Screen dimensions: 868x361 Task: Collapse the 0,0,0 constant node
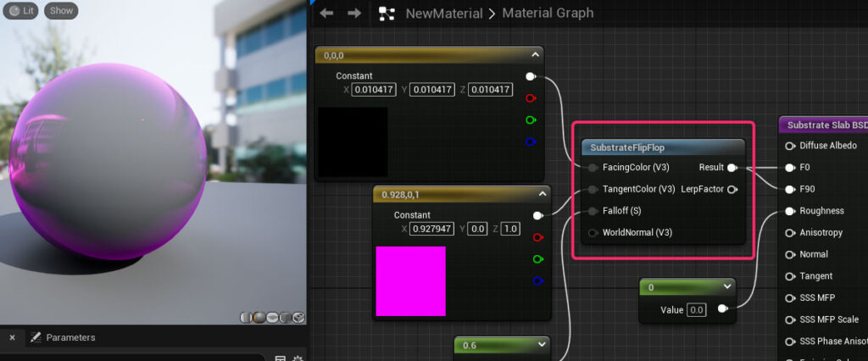(x=535, y=55)
